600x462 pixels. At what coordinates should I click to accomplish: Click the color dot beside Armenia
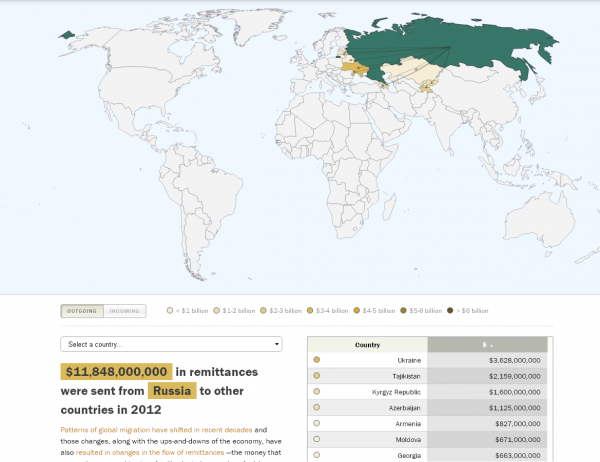point(316,423)
